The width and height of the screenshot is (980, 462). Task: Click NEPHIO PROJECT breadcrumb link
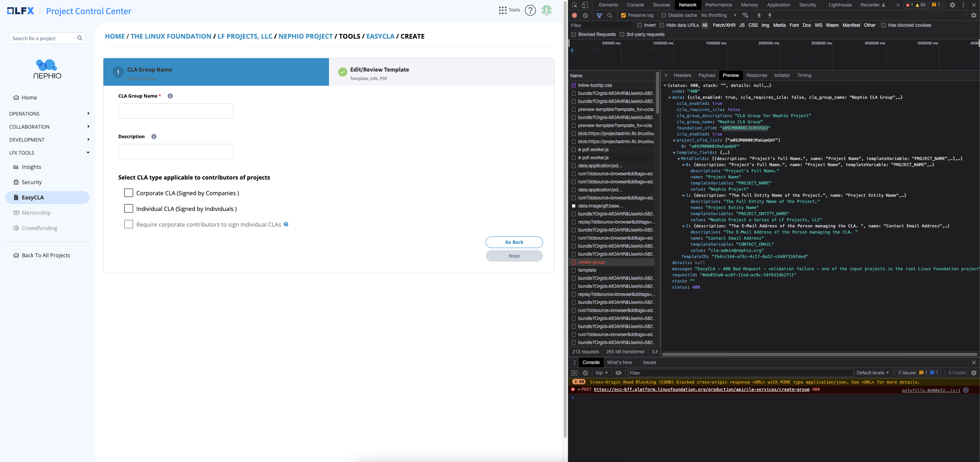(306, 36)
